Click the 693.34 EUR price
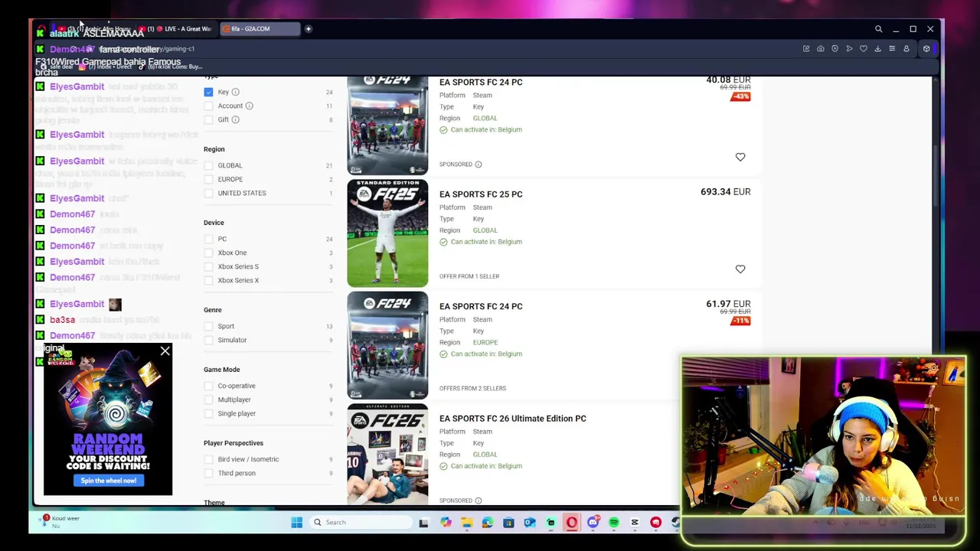 pyautogui.click(x=725, y=192)
